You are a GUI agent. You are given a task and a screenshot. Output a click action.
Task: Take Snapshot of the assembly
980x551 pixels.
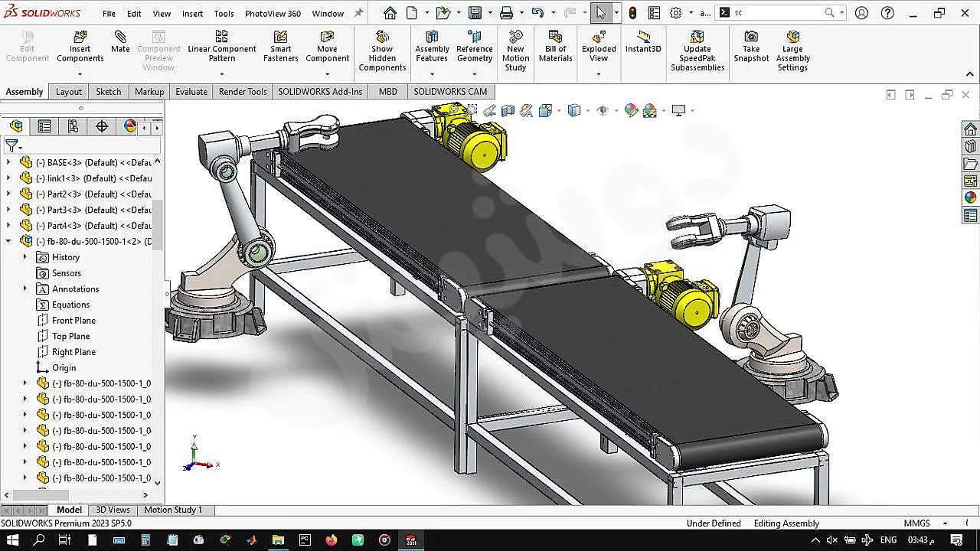click(751, 47)
